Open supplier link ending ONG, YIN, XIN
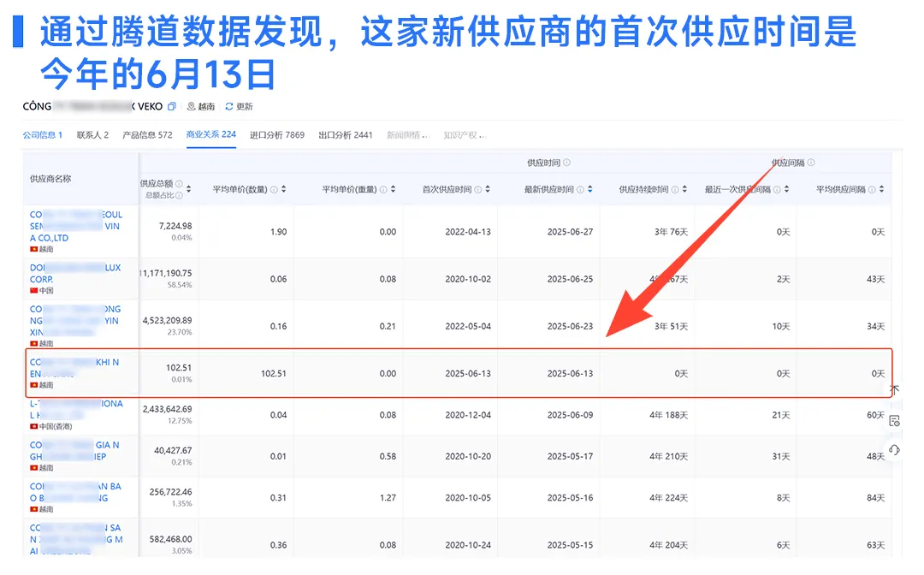This screenshot has width=924, height=575. (75, 321)
